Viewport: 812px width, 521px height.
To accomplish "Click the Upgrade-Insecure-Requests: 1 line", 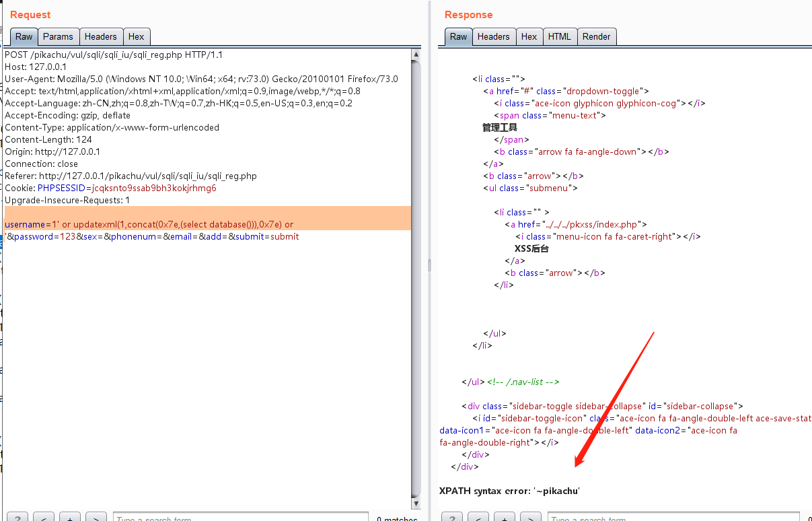I will coord(67,200).
